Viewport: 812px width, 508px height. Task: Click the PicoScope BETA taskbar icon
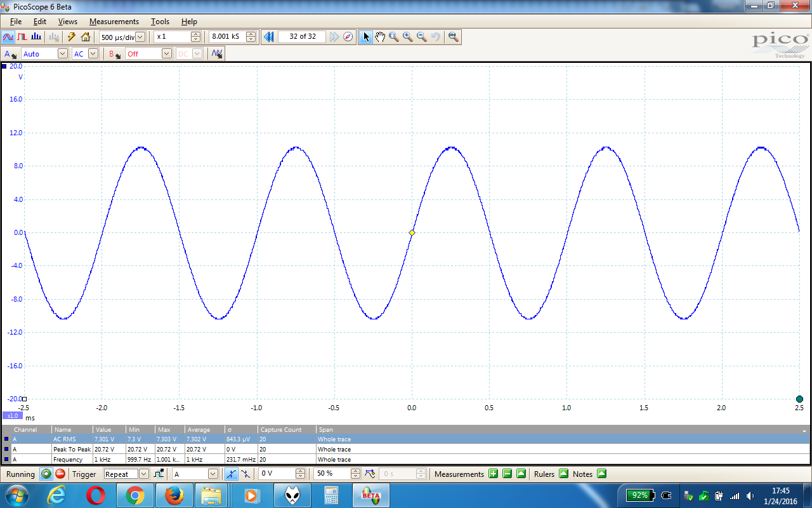click(370, 495)
